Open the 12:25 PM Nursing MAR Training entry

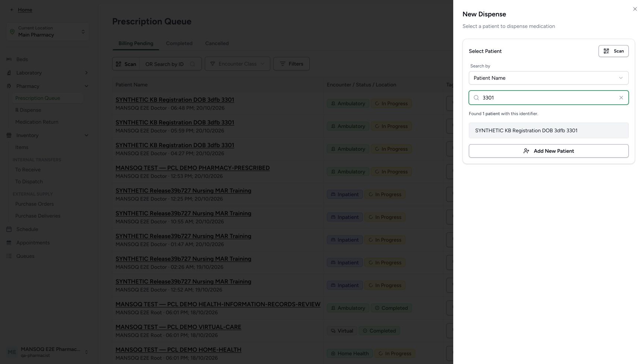[x=183, y=190]
